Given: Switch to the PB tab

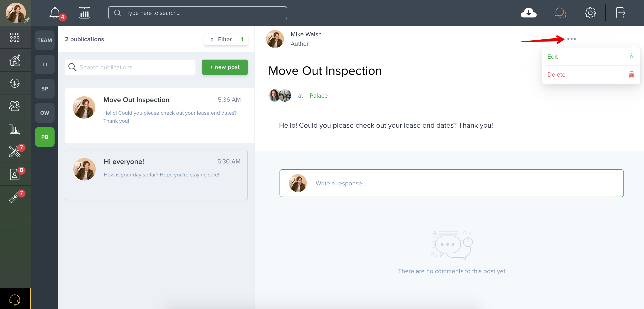Looking at the screenshot, I should coord(45,137).
